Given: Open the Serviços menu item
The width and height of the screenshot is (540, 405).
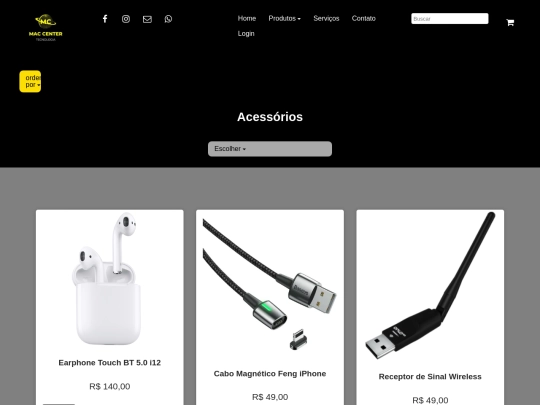Looking at the screenshot, I should (326, 18).
